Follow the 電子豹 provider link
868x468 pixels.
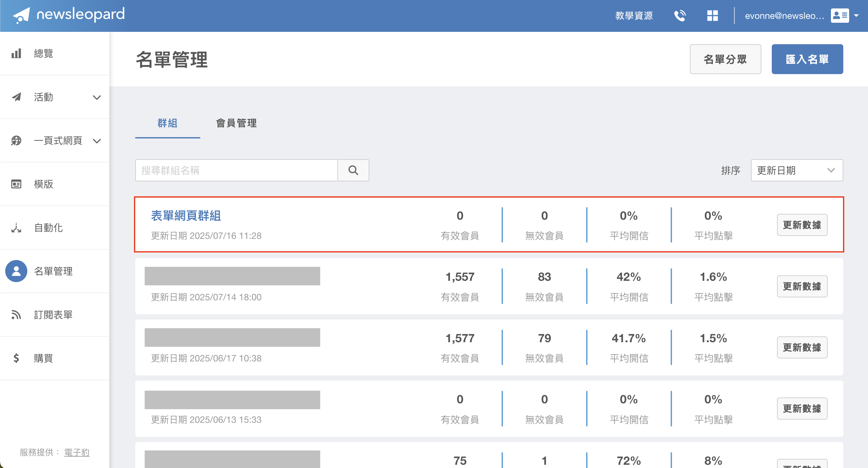pyautogui.click(x=77, y=452)
